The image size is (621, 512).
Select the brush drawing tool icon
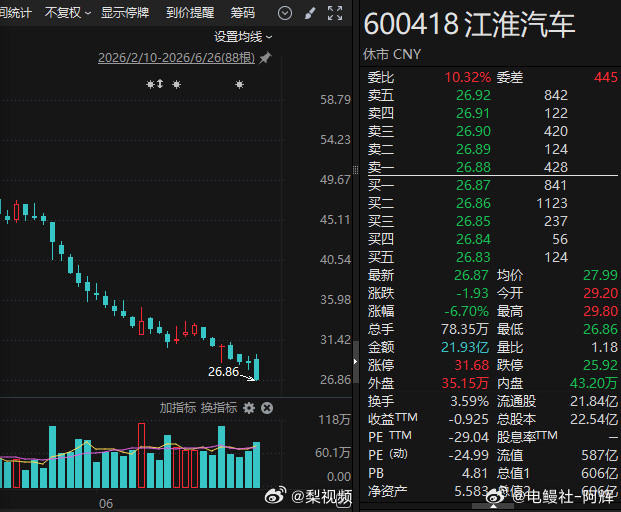[310, 13]
